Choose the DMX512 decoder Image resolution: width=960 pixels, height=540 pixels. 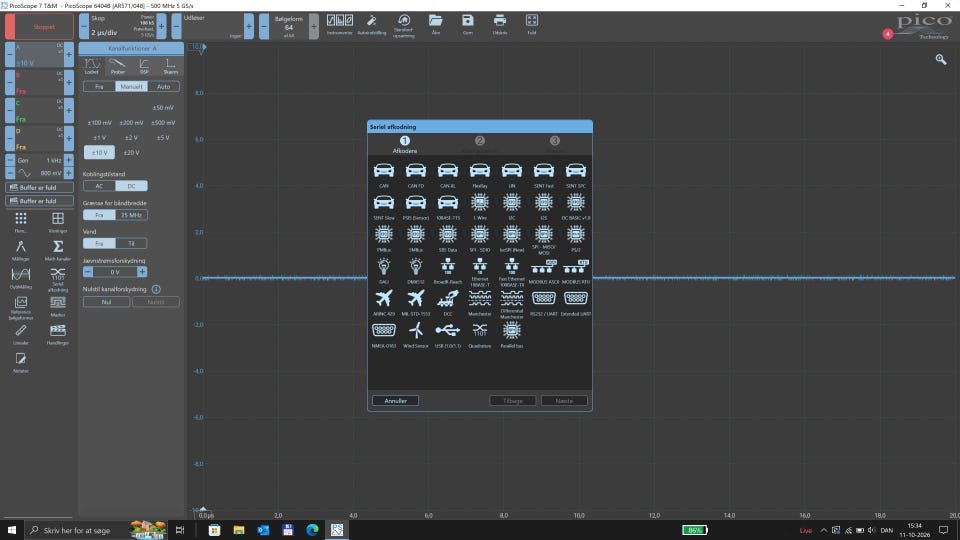416,266
